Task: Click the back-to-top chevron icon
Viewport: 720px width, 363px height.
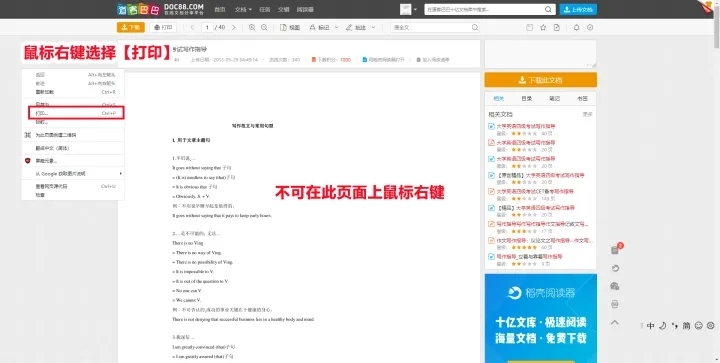Action: click(x=615, y=322)
